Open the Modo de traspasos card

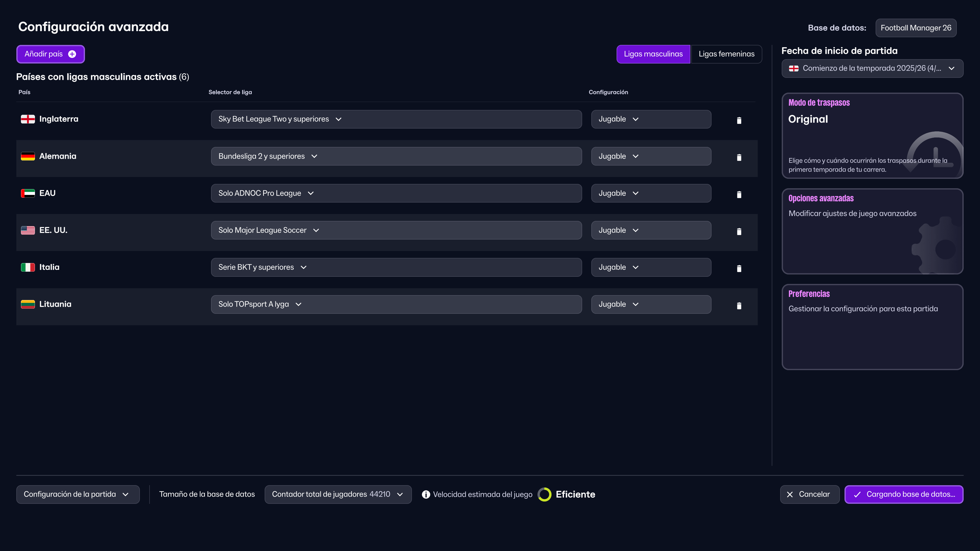click(x=872, y=136)
